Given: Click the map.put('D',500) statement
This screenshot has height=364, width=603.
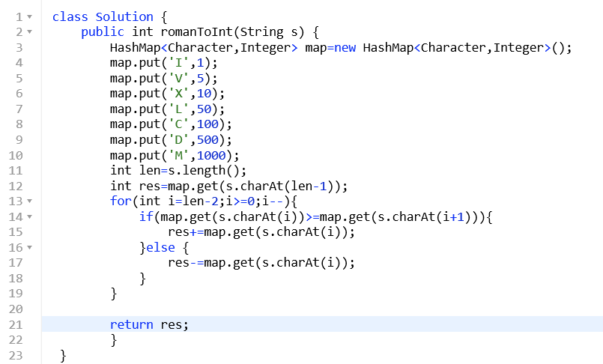Looking at the screenshot, I should point(171,140).
